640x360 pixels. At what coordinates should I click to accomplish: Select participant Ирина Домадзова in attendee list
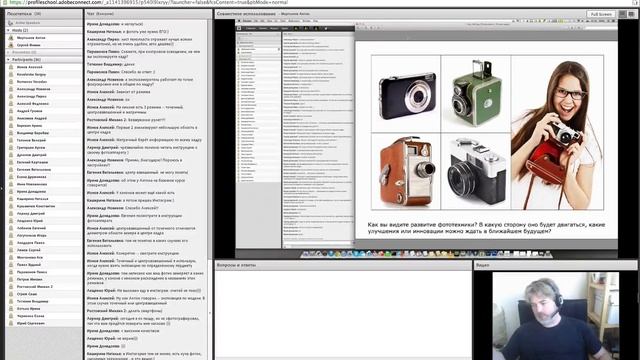click(44, 191)
